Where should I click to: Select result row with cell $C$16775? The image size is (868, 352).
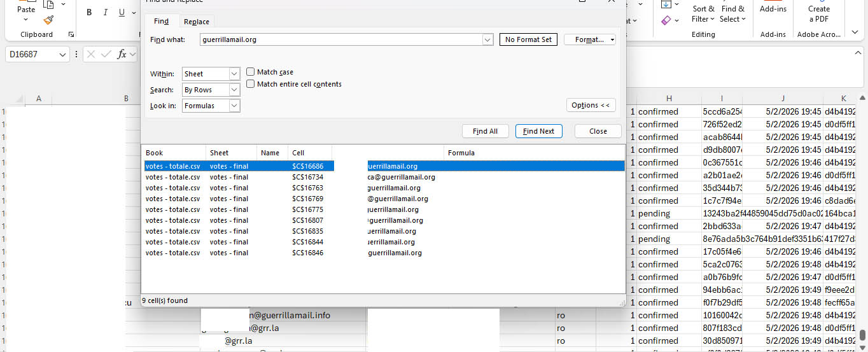(x=383, y=209)
